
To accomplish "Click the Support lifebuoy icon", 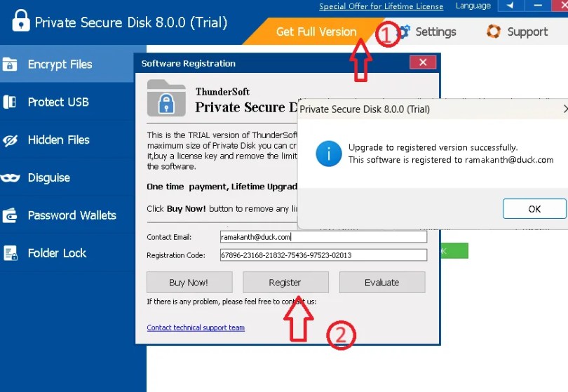I will coord(494,32).
